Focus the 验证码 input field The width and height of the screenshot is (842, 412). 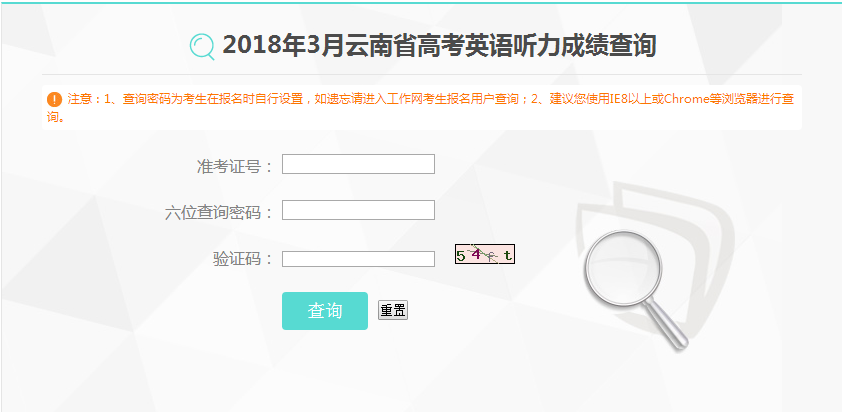(x=358, y=259)
